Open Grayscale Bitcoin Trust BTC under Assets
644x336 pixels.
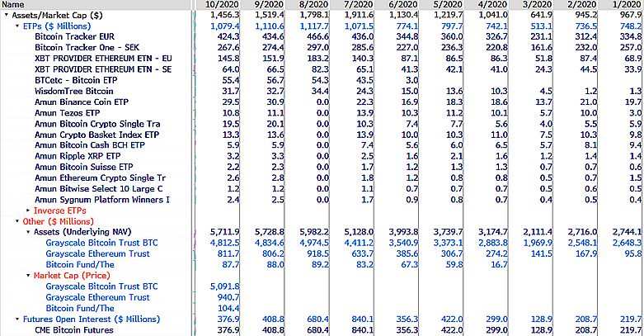tap(102, 243)
